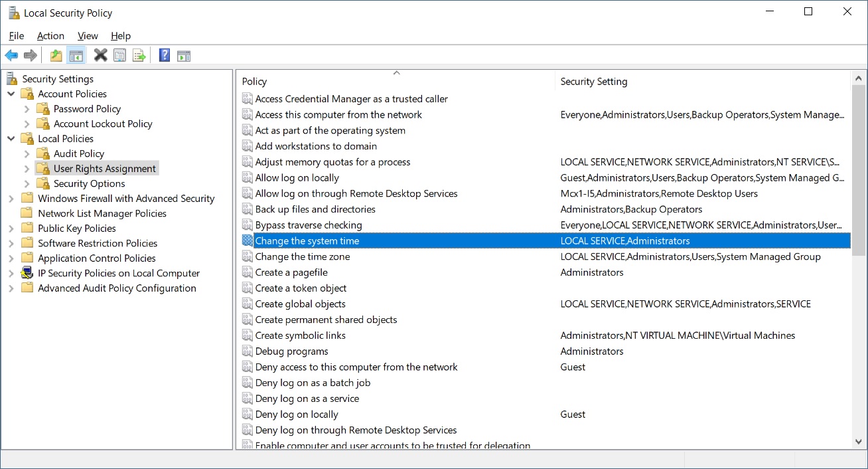Screen dimensions: 868x469
Task: Click the Back arrow toolbar icon
Action: pyautogui.click(x=11, y=56)
